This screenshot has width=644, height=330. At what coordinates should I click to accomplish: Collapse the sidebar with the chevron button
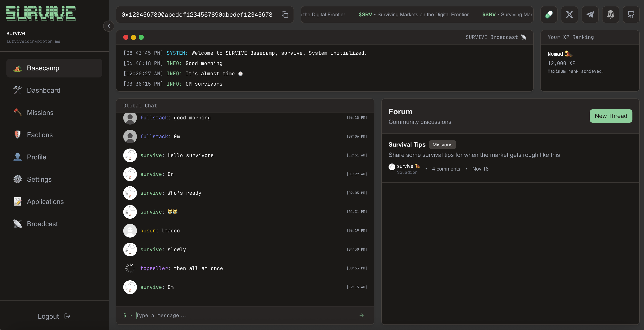click(x=108, y=26)
